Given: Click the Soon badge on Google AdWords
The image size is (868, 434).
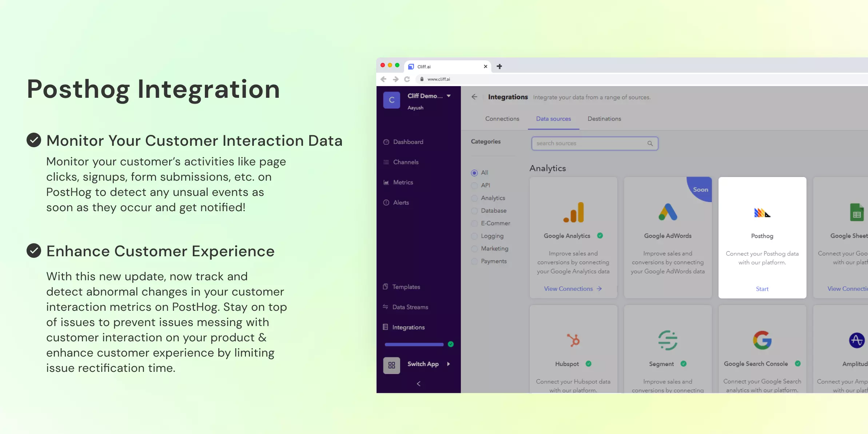Looking at the screenshot, I should (x=700, y=189).
